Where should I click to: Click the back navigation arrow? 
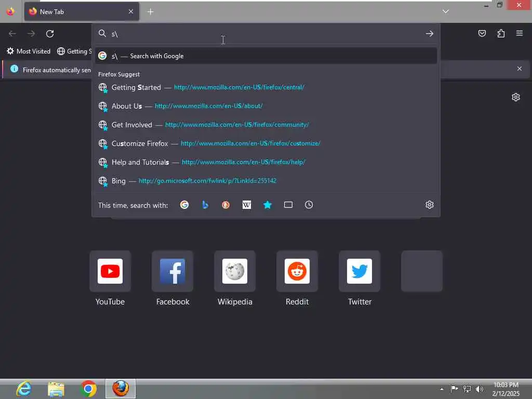pyautogui.click(x=12, y=34)
